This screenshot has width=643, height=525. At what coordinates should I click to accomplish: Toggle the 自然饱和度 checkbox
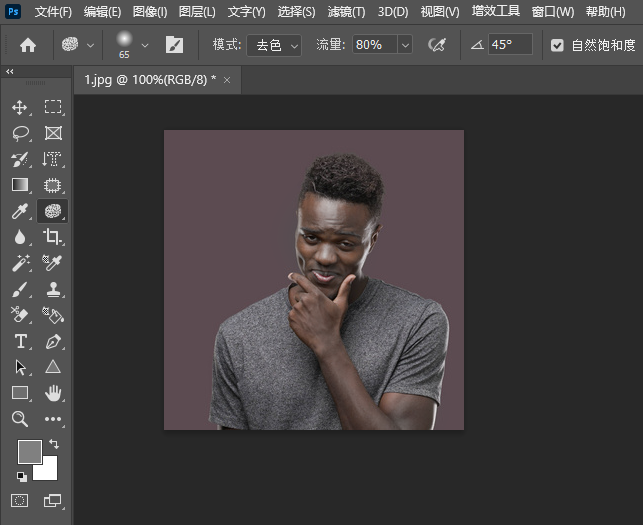(x=557, y=45)
